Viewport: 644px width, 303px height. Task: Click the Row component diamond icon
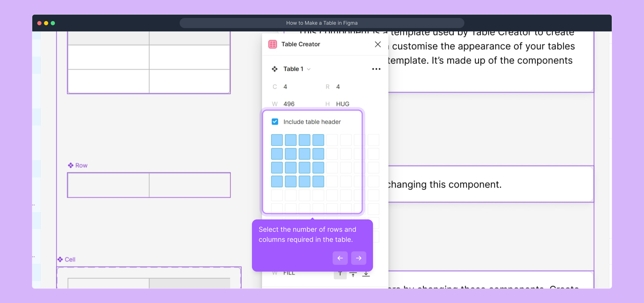[x=71, y=165]
